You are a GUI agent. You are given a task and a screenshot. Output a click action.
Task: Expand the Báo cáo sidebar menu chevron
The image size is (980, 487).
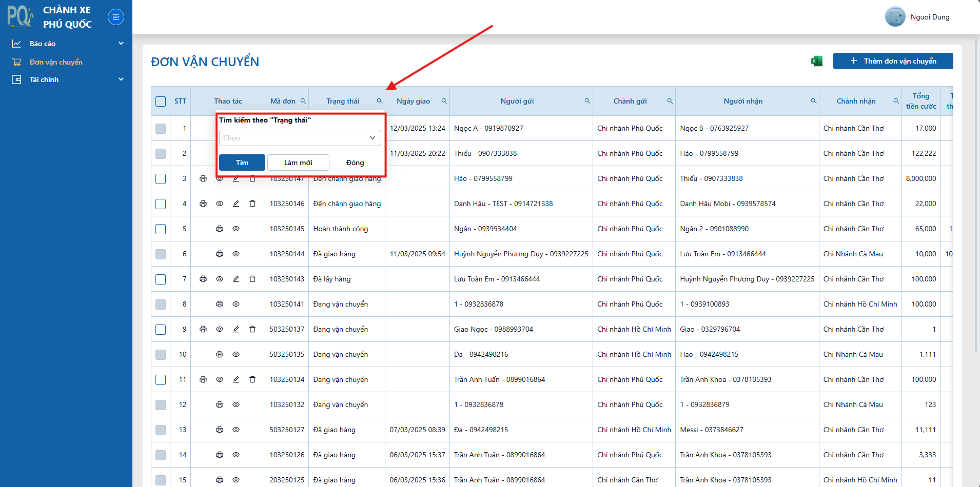coord(121,44)
